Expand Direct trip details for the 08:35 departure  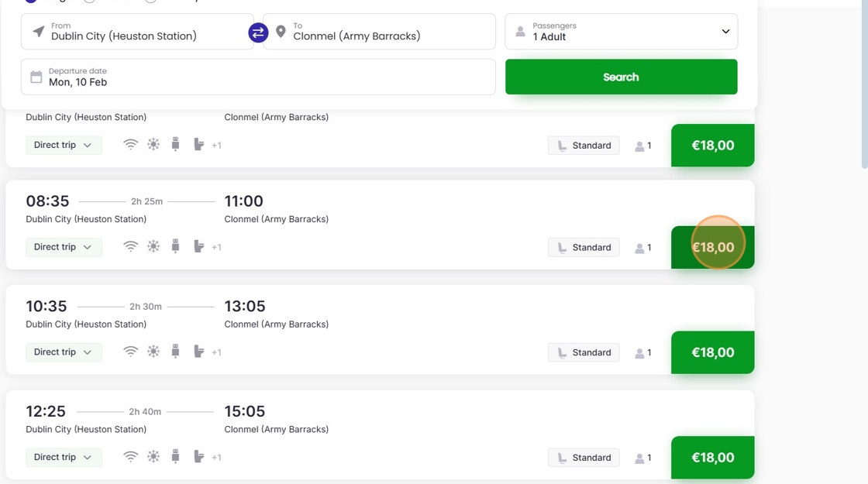(x=63, y=247)
